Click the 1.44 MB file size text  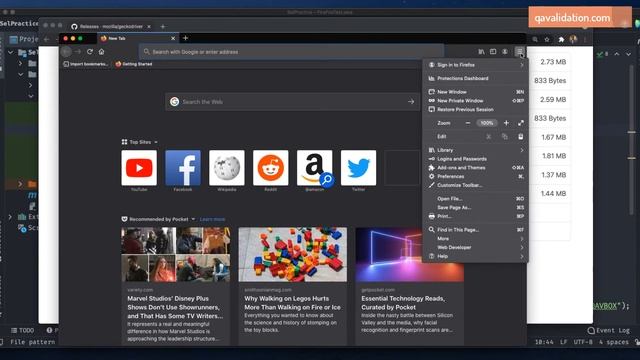[553, 193]
